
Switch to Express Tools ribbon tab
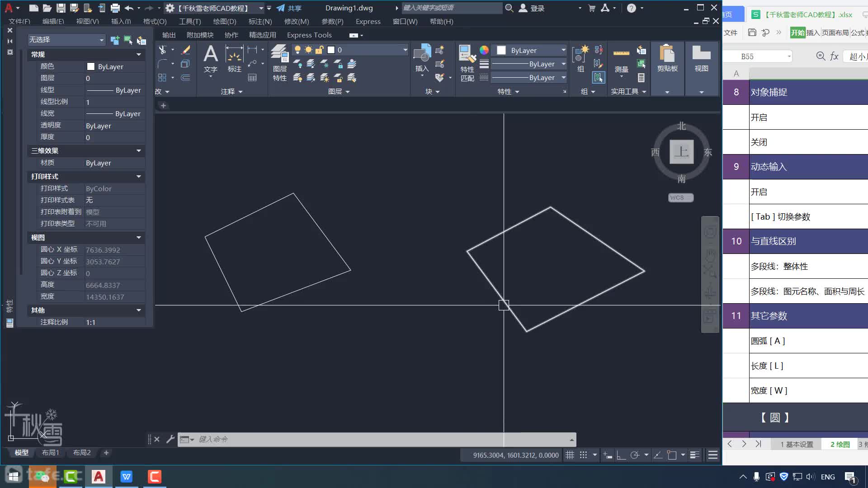point(309,35)
